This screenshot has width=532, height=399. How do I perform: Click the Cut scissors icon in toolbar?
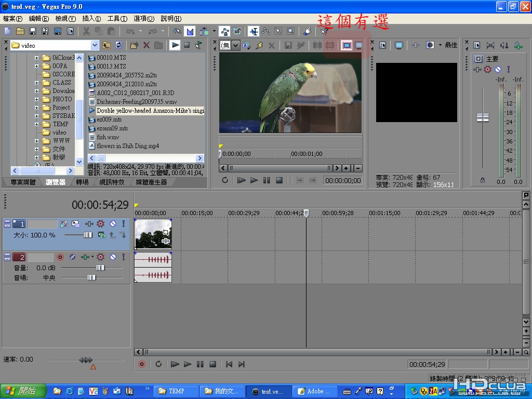(86, 31)
